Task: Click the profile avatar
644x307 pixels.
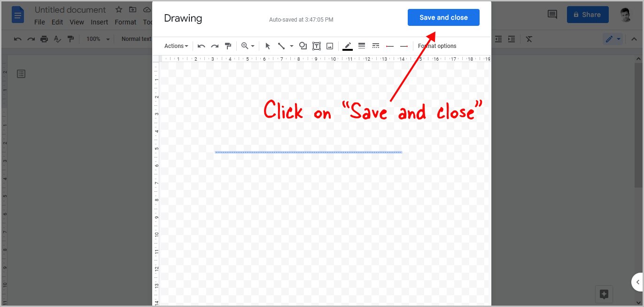Action: tap(626, 15)
